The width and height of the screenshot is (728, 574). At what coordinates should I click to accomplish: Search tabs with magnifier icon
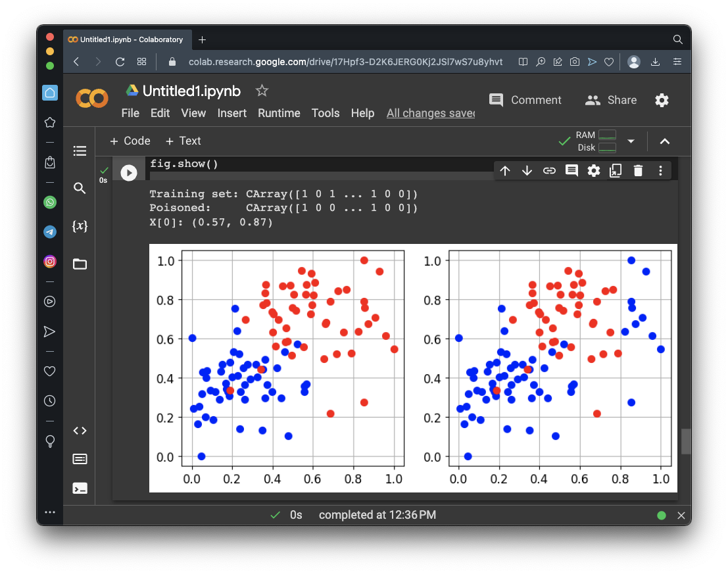pos(677,39)
